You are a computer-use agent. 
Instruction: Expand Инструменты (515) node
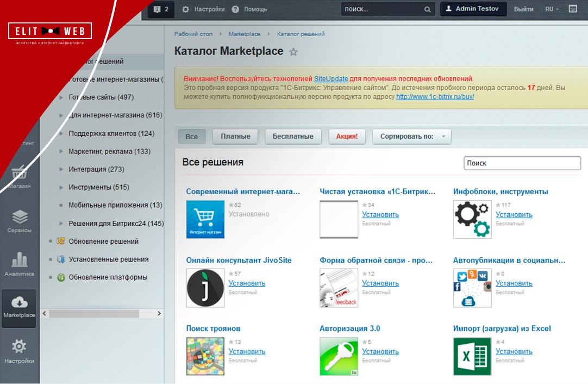point(61,187)
